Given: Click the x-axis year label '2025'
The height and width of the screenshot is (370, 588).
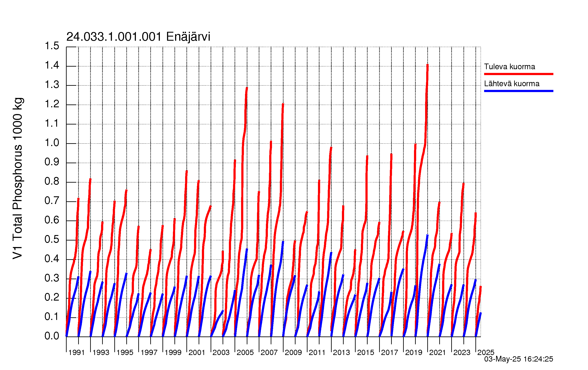Looking at the screenshot, I should coord(486,352).
